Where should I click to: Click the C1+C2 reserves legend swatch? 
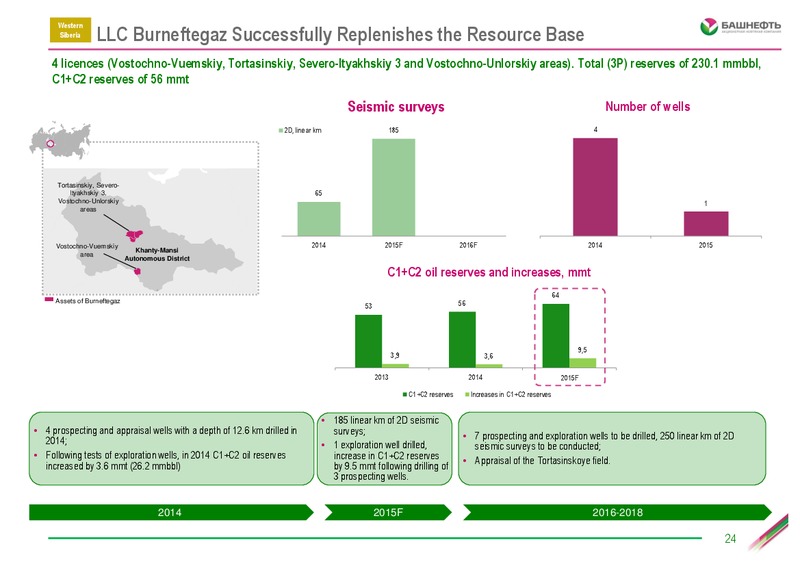[x=405, y=394]
